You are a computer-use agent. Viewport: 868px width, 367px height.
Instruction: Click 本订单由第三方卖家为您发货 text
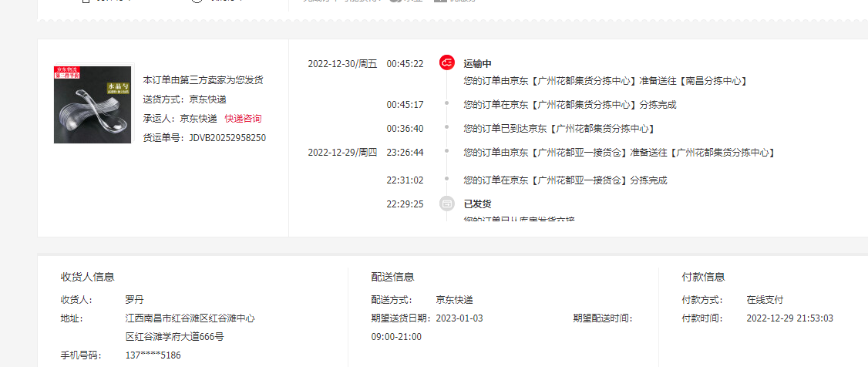coord(203,79)
